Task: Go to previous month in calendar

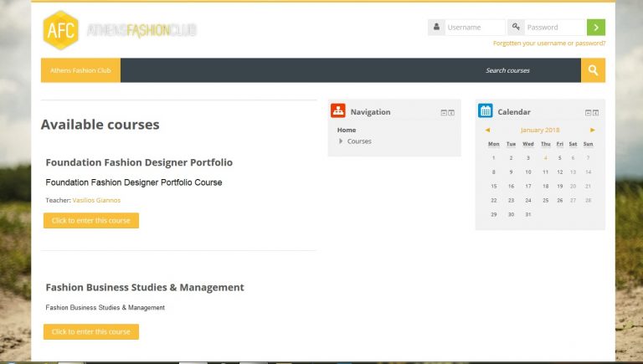Action: 487,131
